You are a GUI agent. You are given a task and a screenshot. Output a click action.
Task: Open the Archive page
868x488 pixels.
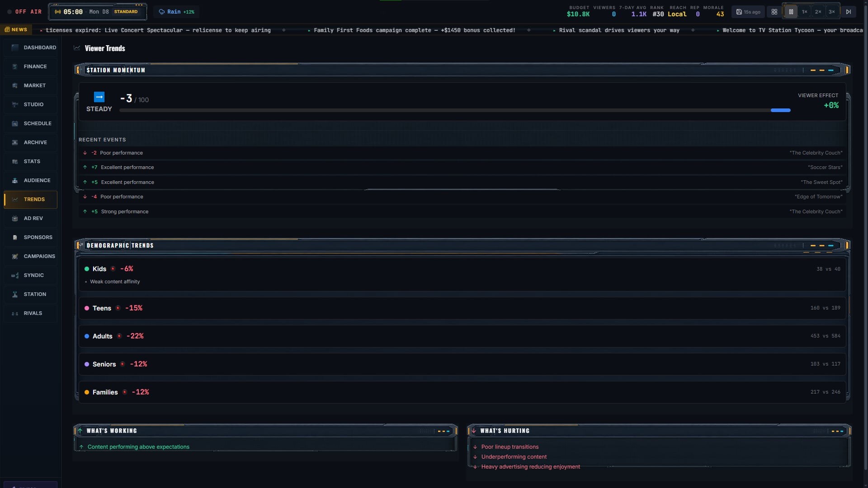tap(31, 142)
